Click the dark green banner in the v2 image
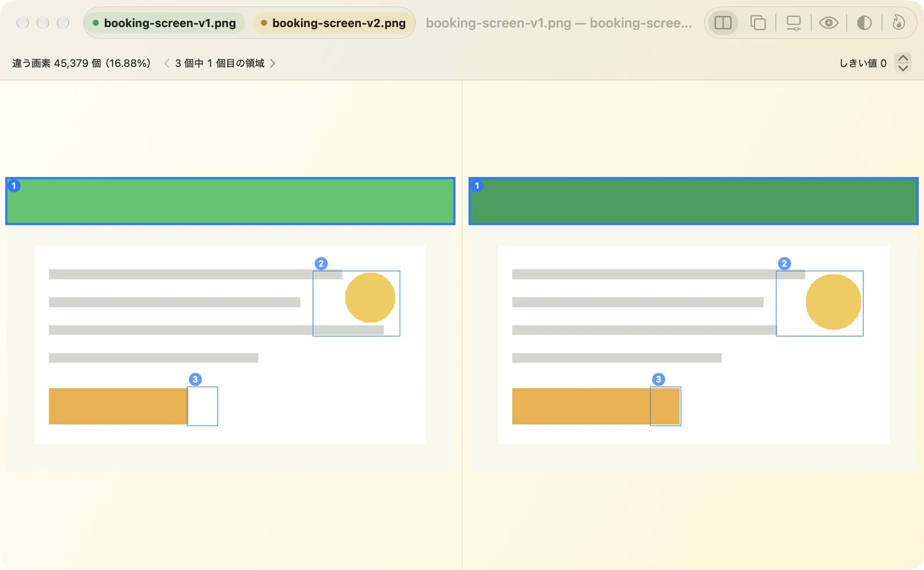 click(694, 201)
